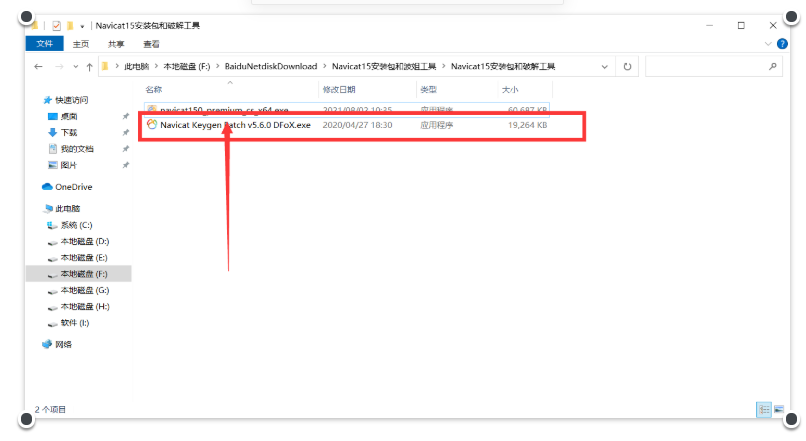Click BaiduNetdiskDownload in the address path
Screen dimensions: 806x441
pyautogui.click(x=271, y=66)
